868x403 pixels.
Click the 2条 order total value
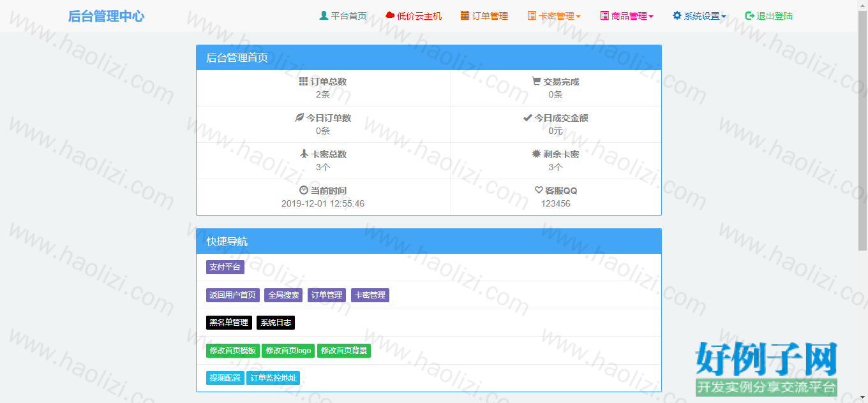(x=323, y=94)
